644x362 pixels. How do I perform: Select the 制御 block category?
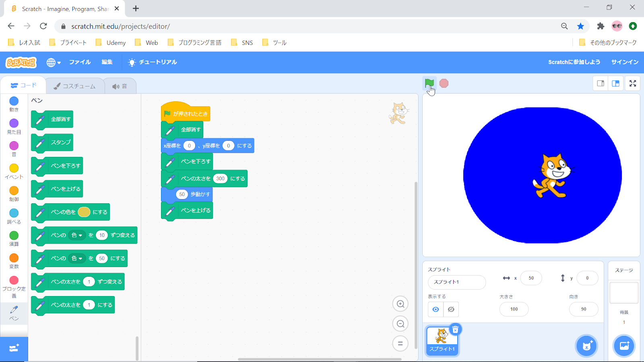[14, 194]
